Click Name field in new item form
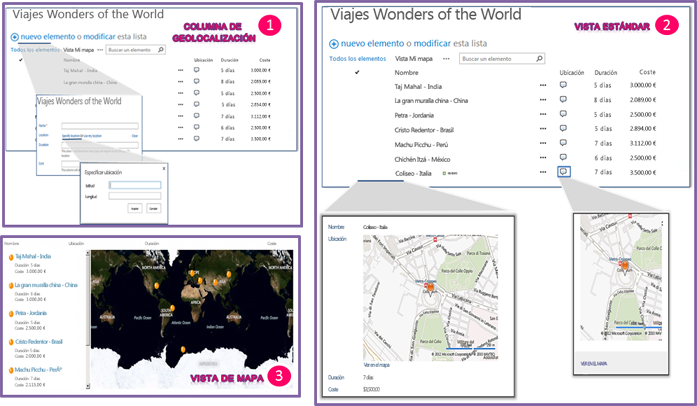The image size is (697, 406). click(x=100, y=126)
